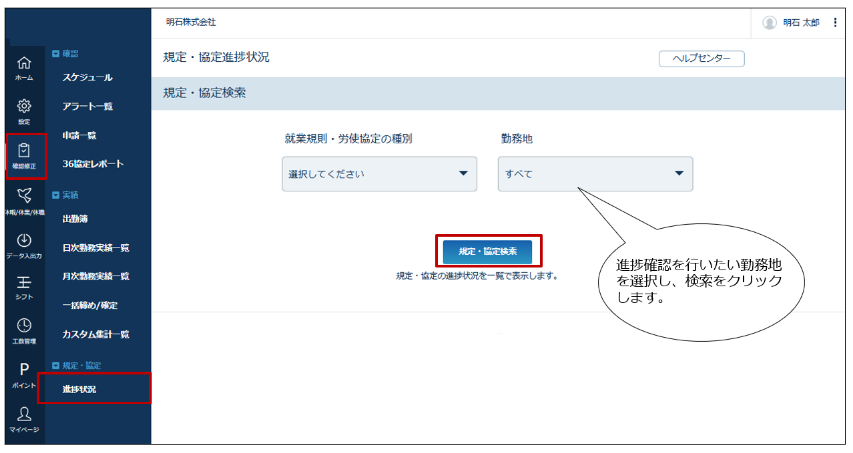Click the 明石株式会社 company name
The image size is (853, 453).
(191, 22)
